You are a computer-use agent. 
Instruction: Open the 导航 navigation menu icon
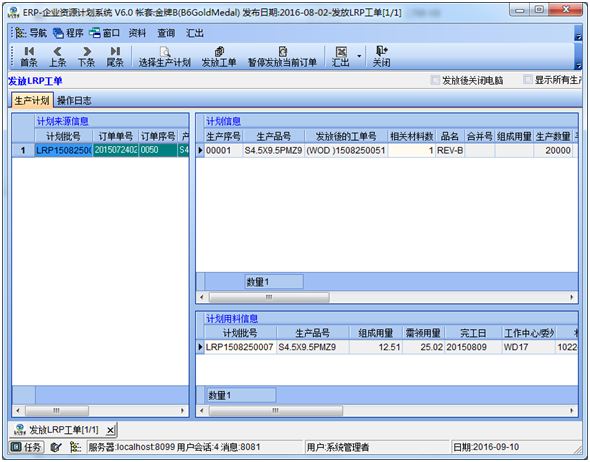pyautogui.click(x=30, y=33)
